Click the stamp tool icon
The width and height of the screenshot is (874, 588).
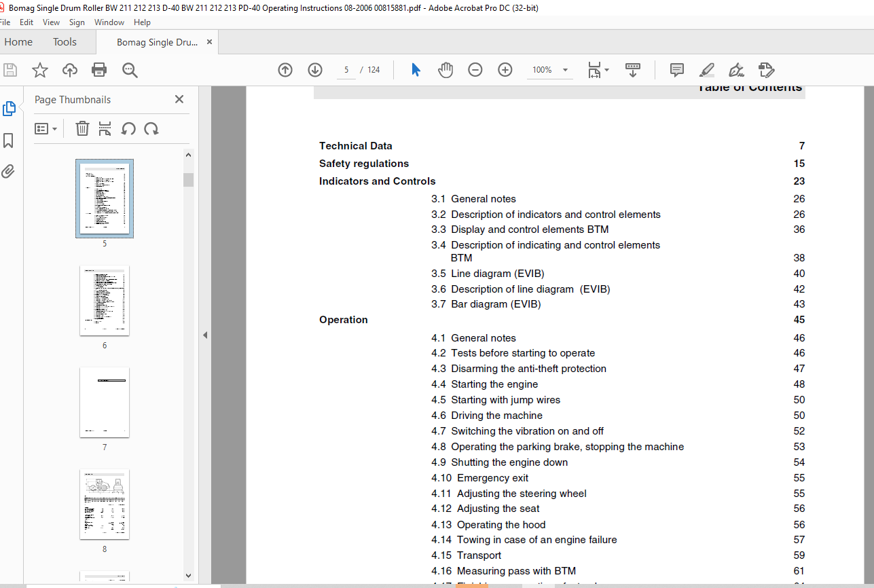tap(766, 70)
